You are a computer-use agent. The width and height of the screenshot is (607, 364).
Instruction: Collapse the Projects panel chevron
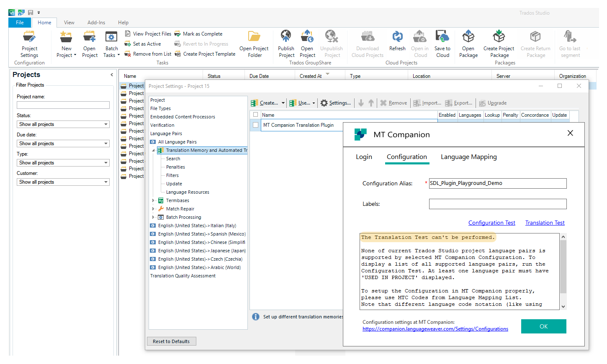[112, 74]
